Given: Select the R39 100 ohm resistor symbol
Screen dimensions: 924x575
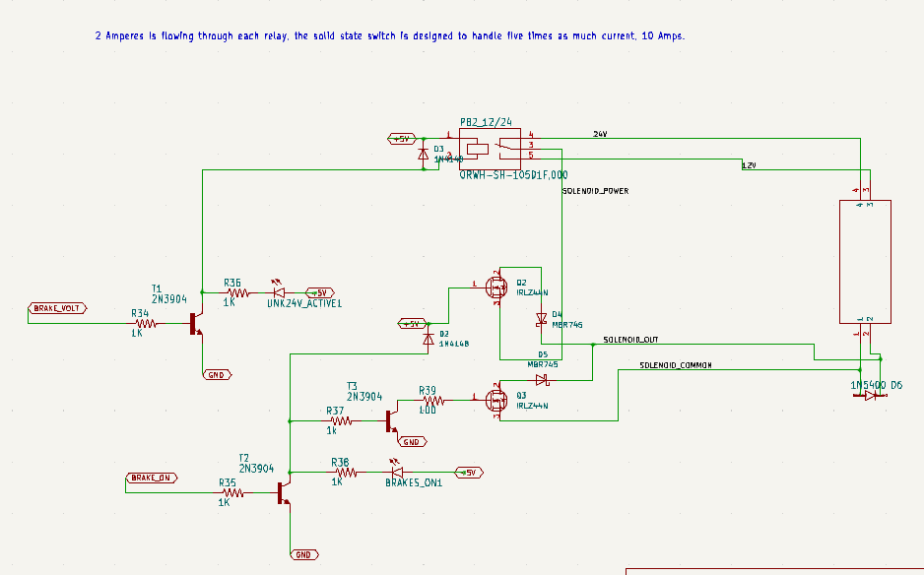Looking at the screenshot, I should coord(433,401).
